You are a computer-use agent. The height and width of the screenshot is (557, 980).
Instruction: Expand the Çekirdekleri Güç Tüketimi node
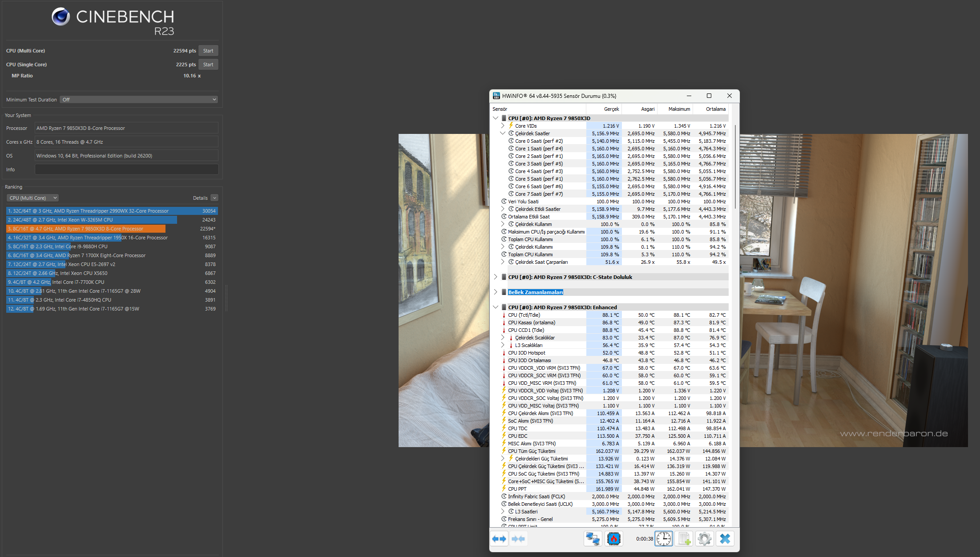point(503,459)
